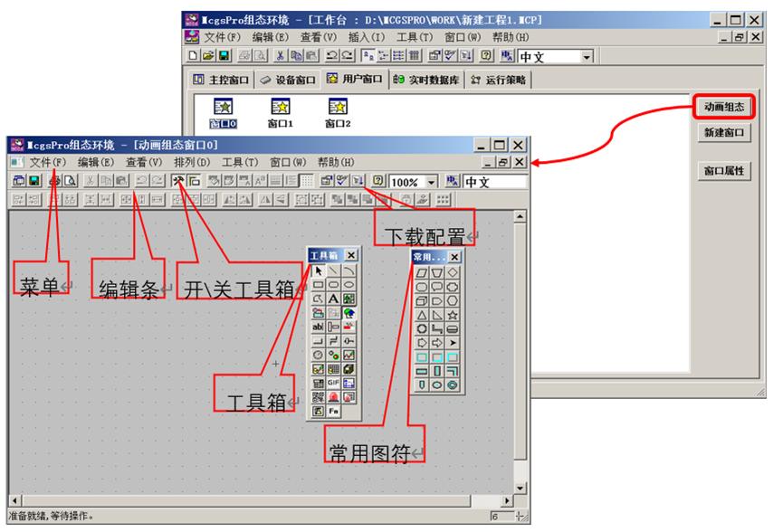The image size is (783, 532).
Task: Insert the hollow right arrow common shape
Action: pos(437,343)
